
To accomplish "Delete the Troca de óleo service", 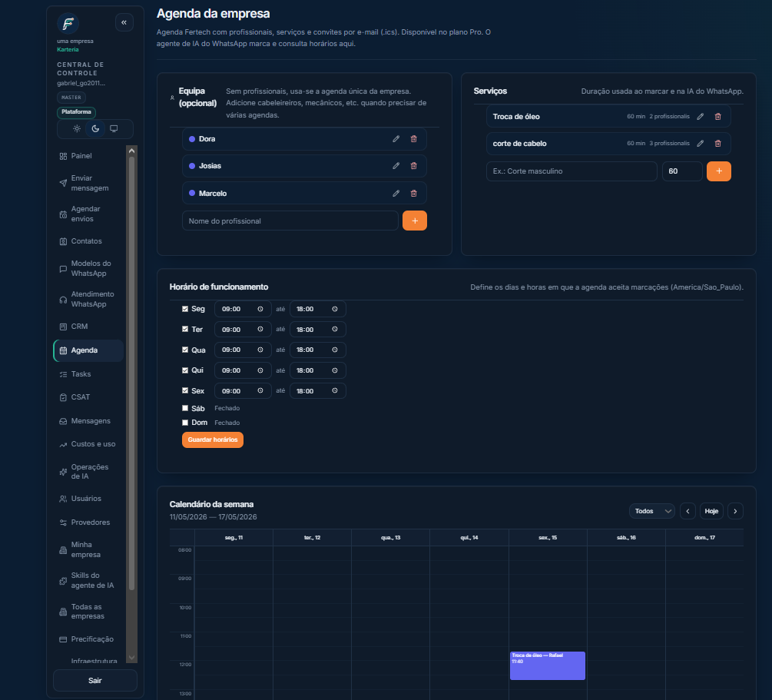I will click(x=717, y=117).
